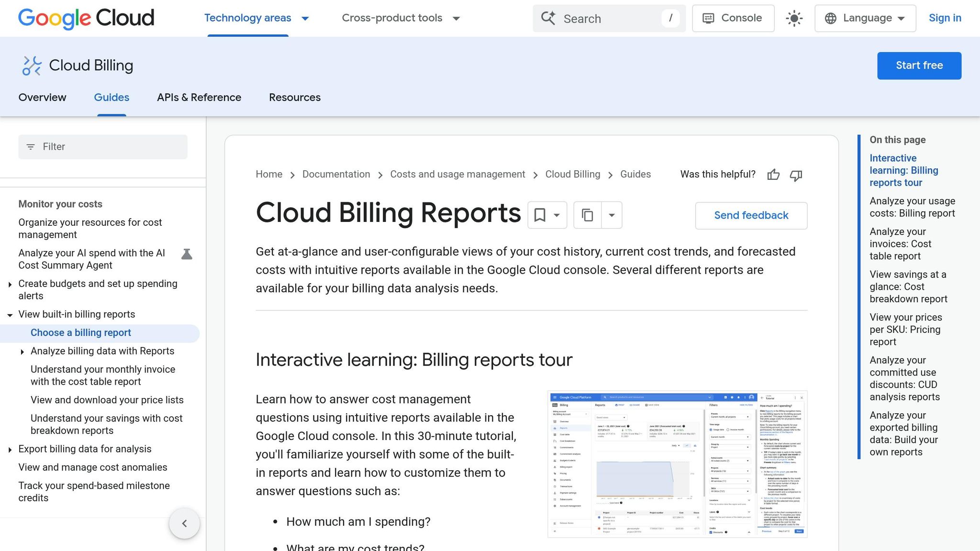Open the Language selector dropdown

(x=865, y=18)
